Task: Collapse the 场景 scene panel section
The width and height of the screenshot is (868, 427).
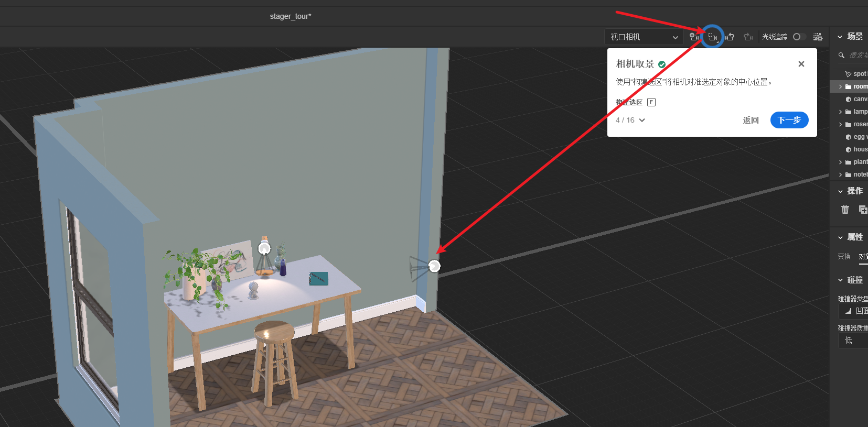Action: 840,37
